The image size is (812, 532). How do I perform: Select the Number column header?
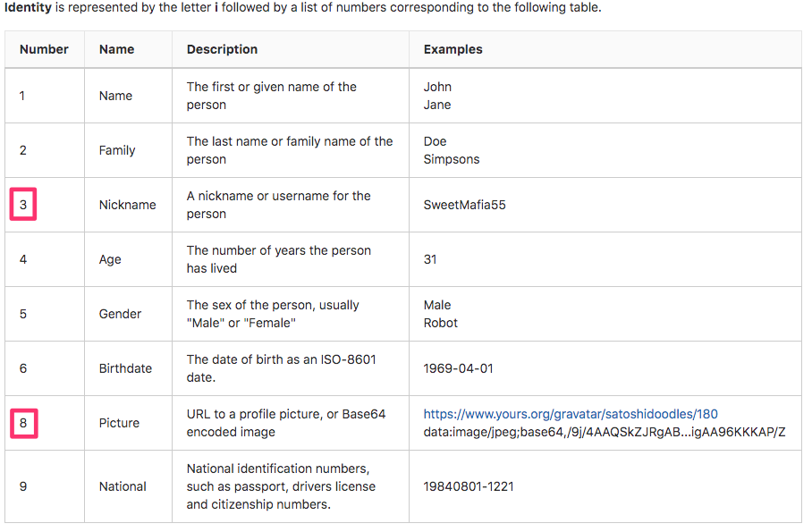44,49
